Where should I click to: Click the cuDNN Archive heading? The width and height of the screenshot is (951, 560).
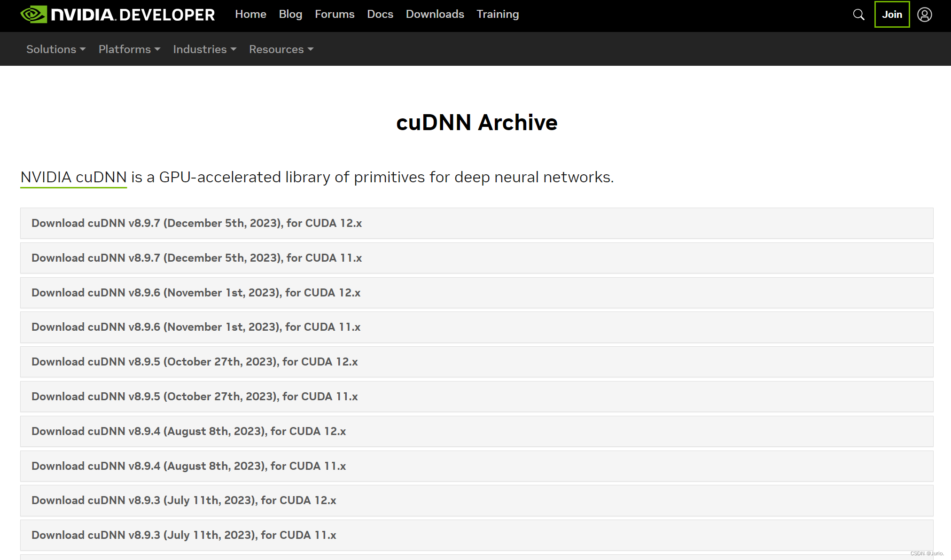click(x=476, y=123)
